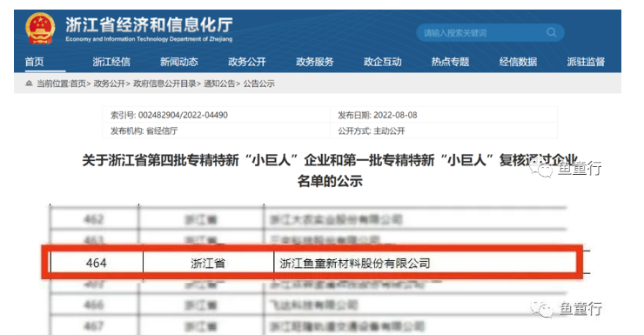Open the 经信数据 navigation tab

pos(518,62)
